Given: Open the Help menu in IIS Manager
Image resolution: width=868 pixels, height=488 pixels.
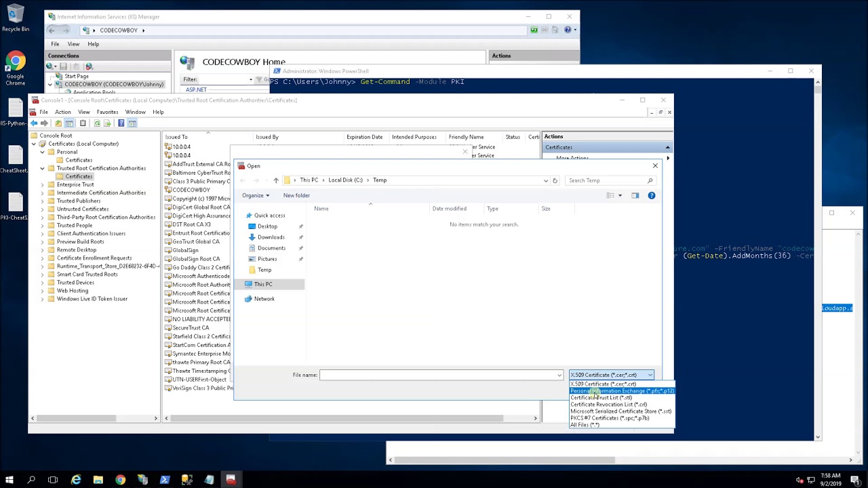Looking at the screenshot, I should click(93, 44).
